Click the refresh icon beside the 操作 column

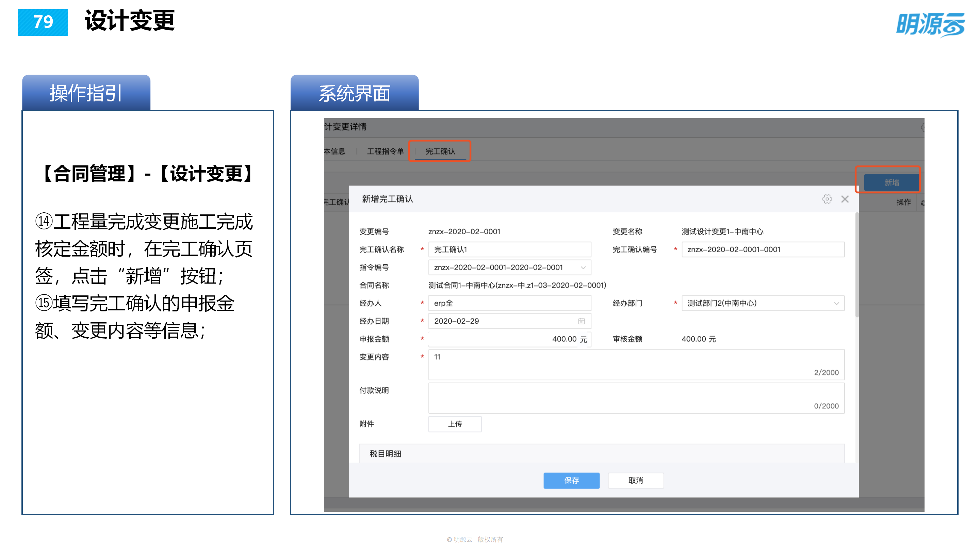pos(922,203)
